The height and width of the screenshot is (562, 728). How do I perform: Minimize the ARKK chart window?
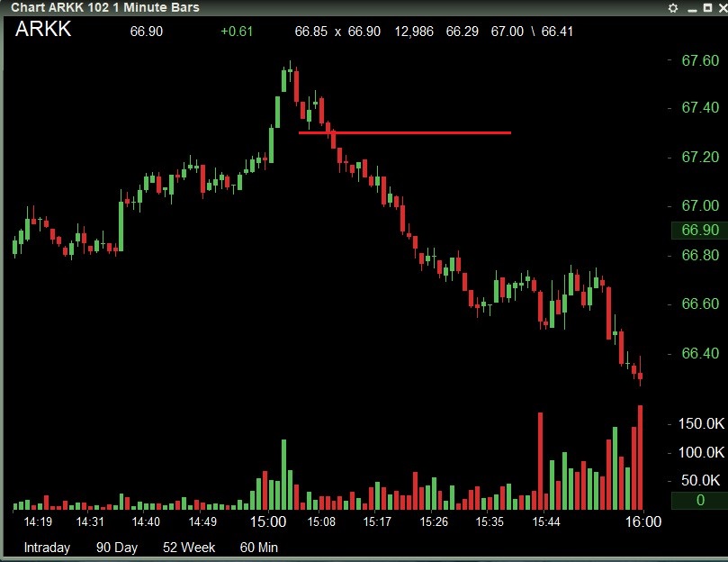[692, 9]
